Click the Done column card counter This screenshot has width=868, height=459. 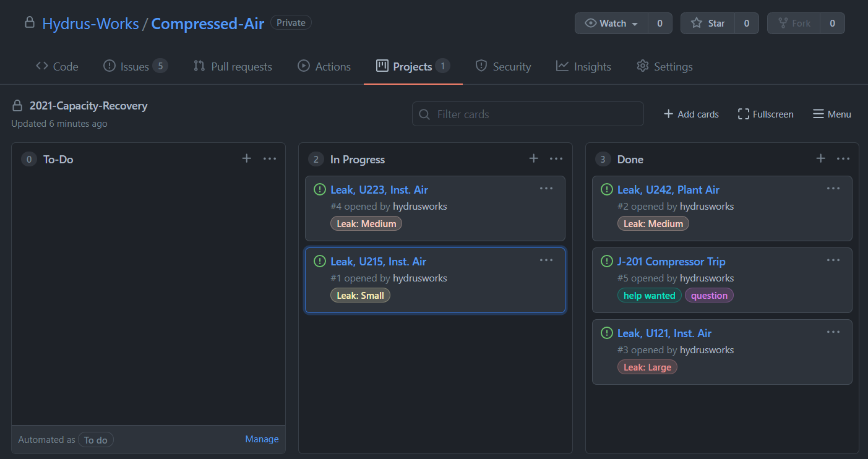coord(603,159)
